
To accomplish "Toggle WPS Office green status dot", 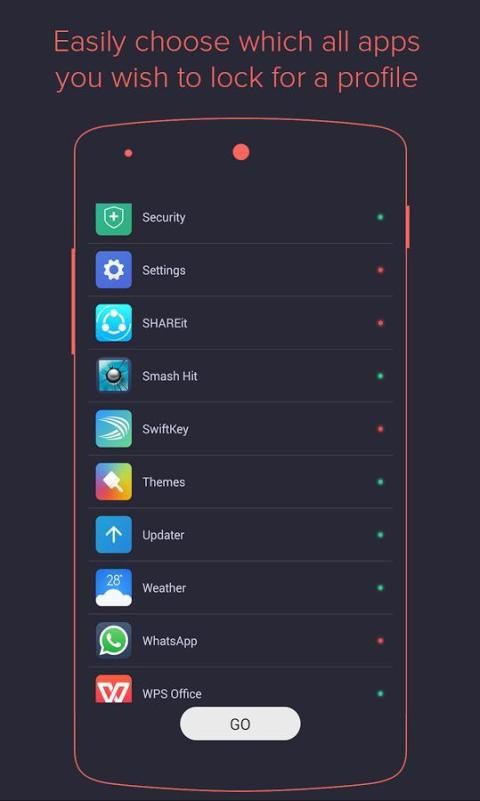I will (x=380, y=694).
